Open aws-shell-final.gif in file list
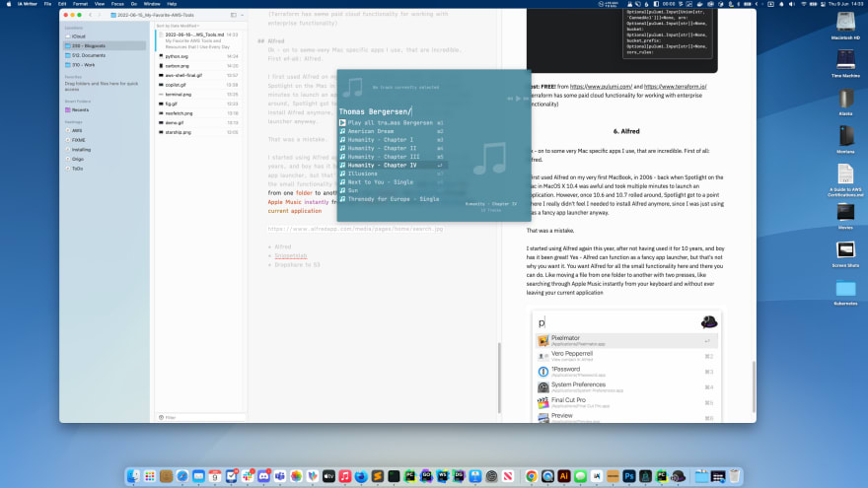The image size is (868, 488). (x=198, y=75)
